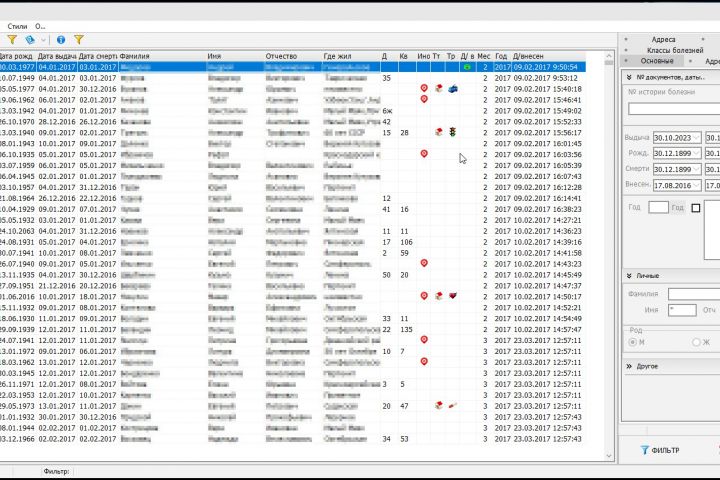Click the Фамилия input field in filter

pyautogui.click(x=694, y=294)
